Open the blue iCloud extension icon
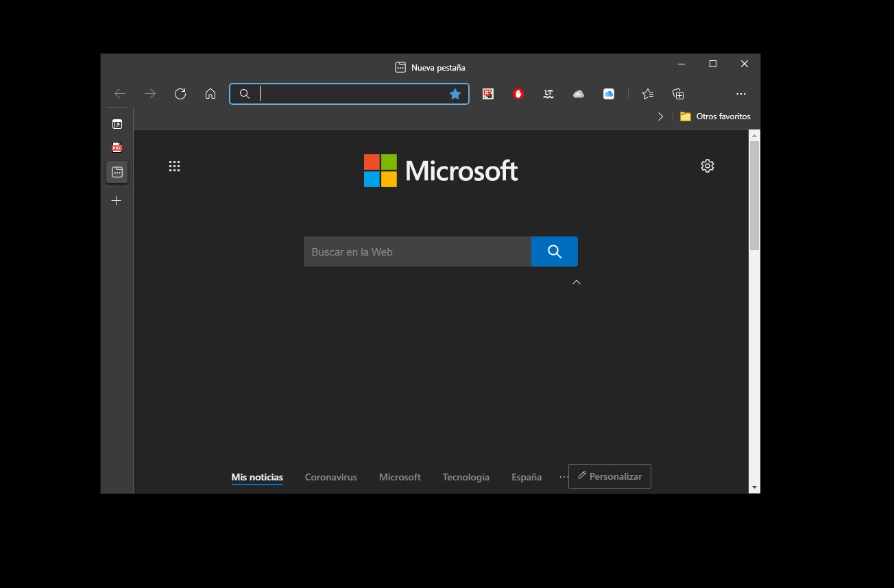The height and width of the screenshot is (588, 894). (x=609, y=94)
